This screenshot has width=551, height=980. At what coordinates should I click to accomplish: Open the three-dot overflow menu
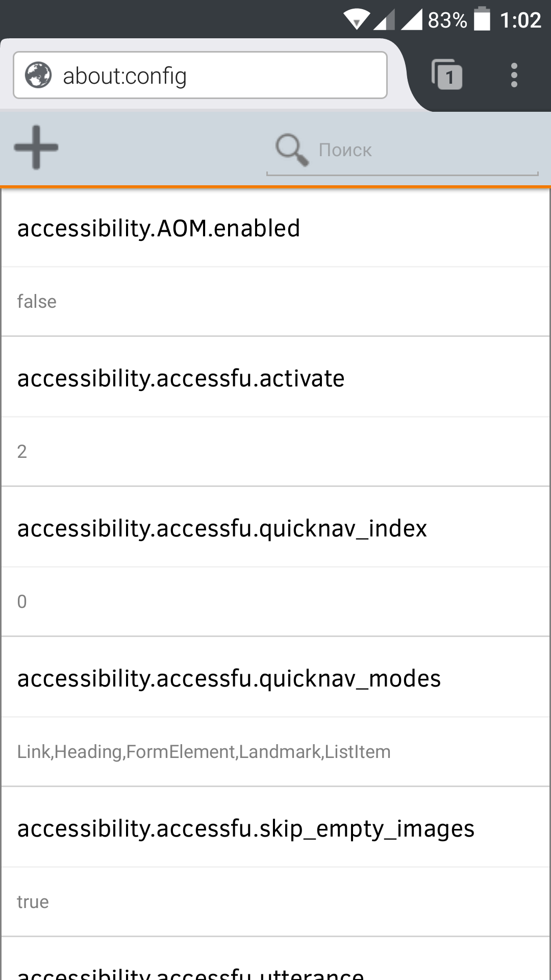pyautogui.click(x=514, y=75)
